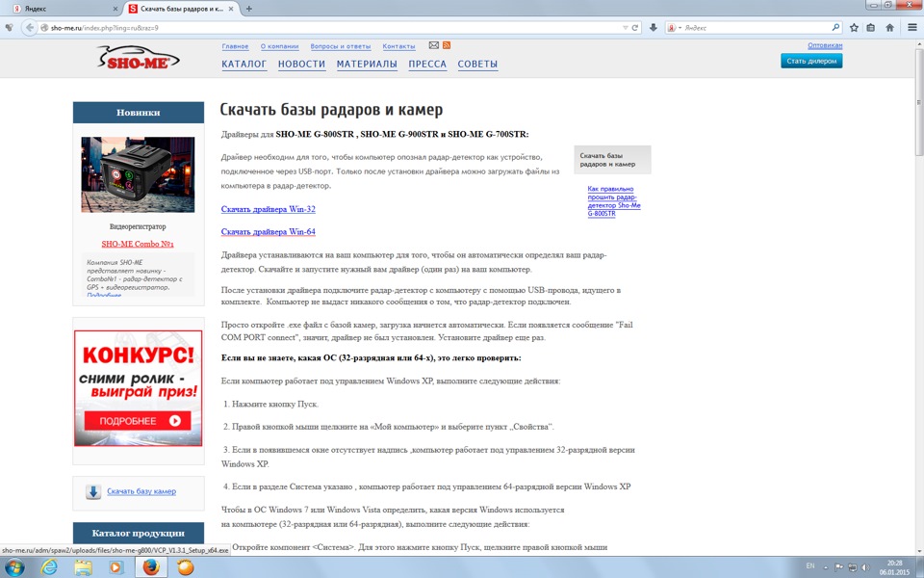Click the clock date in system tray
Viewport: 924px width, 578px height.
click(x=894, y=567)
